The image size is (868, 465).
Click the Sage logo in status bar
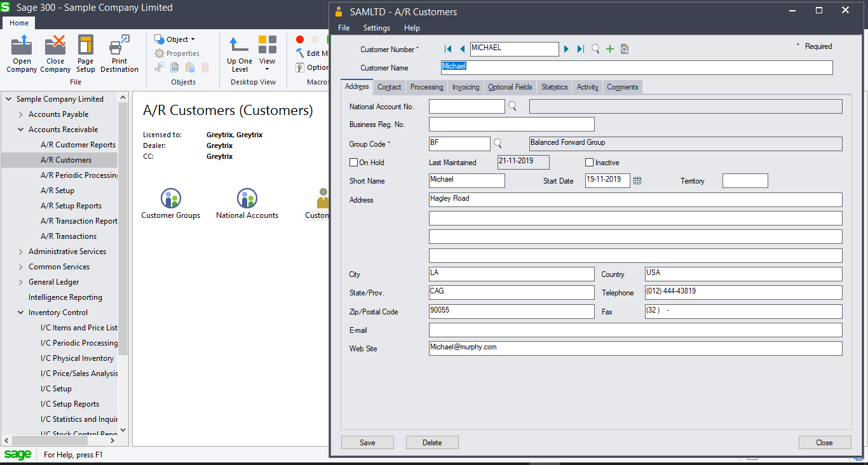[x=18, y=454]
